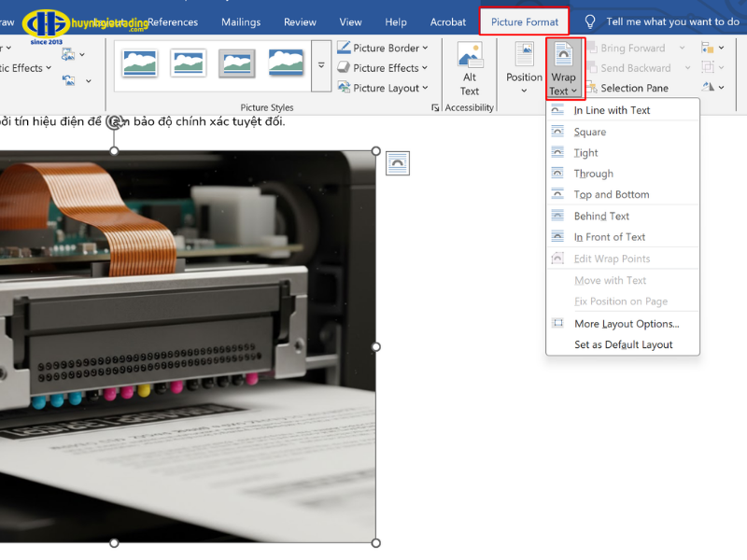Open the Position layout menu
Viewport: 747px width, 560px height.
coord(524,69)
